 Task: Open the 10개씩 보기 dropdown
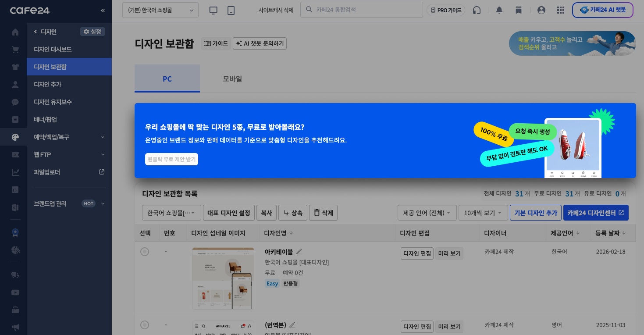[483, 213]
